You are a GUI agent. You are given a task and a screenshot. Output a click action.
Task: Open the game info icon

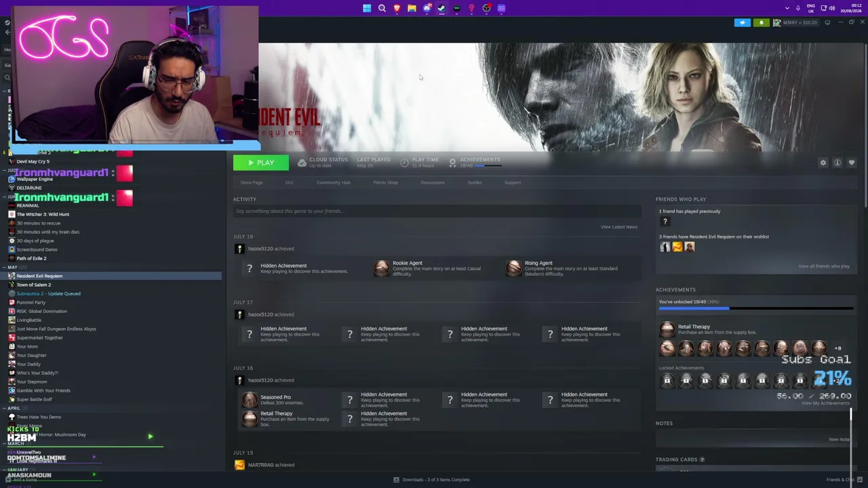[837, 163]
